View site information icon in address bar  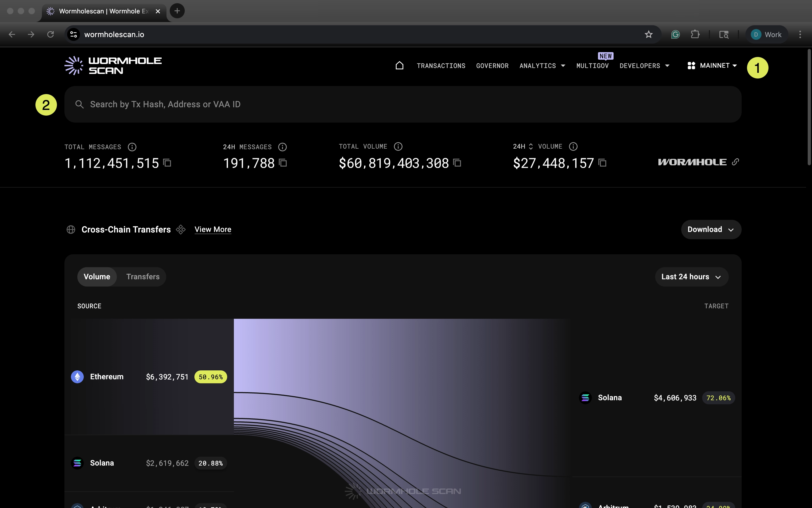[74, 34]
